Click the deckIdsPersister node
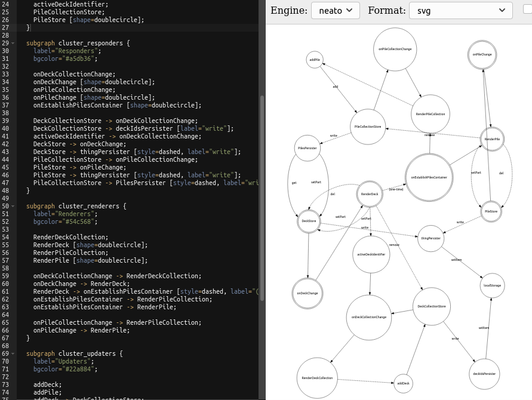532x400 pixels. [484, 373]
